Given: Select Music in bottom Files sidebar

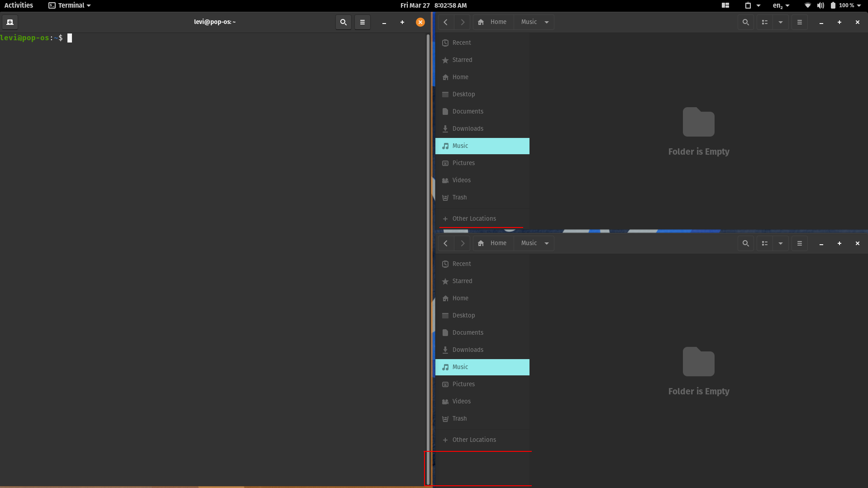Looking at the screenshot, I should click(482, 367).
